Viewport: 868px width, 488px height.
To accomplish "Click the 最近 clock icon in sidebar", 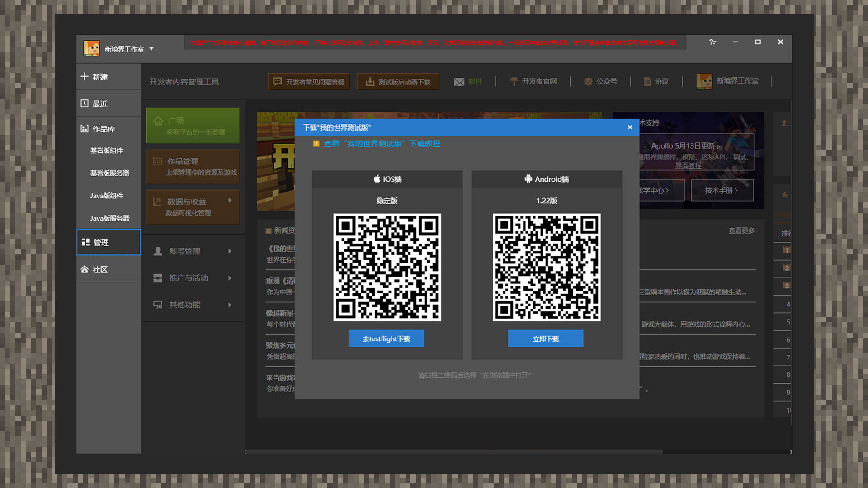I will [x=85, y=103].
